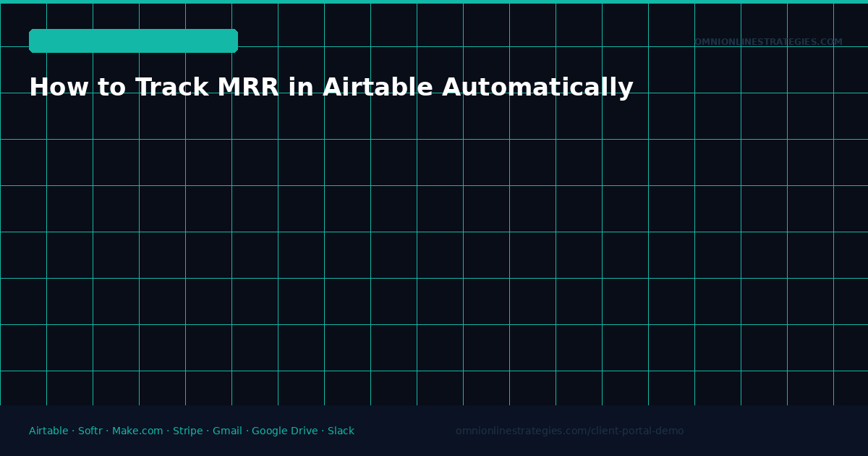The image size is (868, 456).
Task: Click the OMNIONLINESTRATEGIES.COM text in header
Action: click(768, 43)
